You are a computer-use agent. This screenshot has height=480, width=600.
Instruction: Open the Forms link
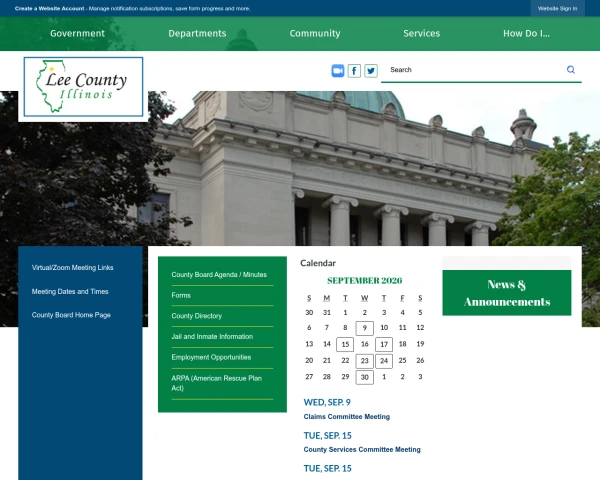coord(181,295)
